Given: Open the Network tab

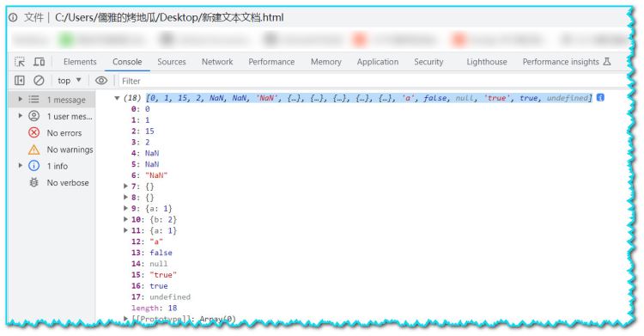Looking at the screenshot, I should click(x=217, y=62).
